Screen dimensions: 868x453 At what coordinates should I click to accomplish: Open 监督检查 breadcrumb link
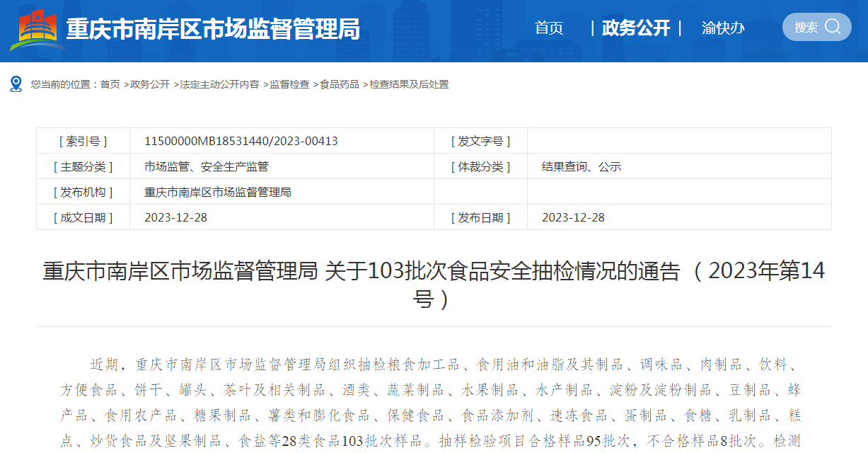point(289,84)
